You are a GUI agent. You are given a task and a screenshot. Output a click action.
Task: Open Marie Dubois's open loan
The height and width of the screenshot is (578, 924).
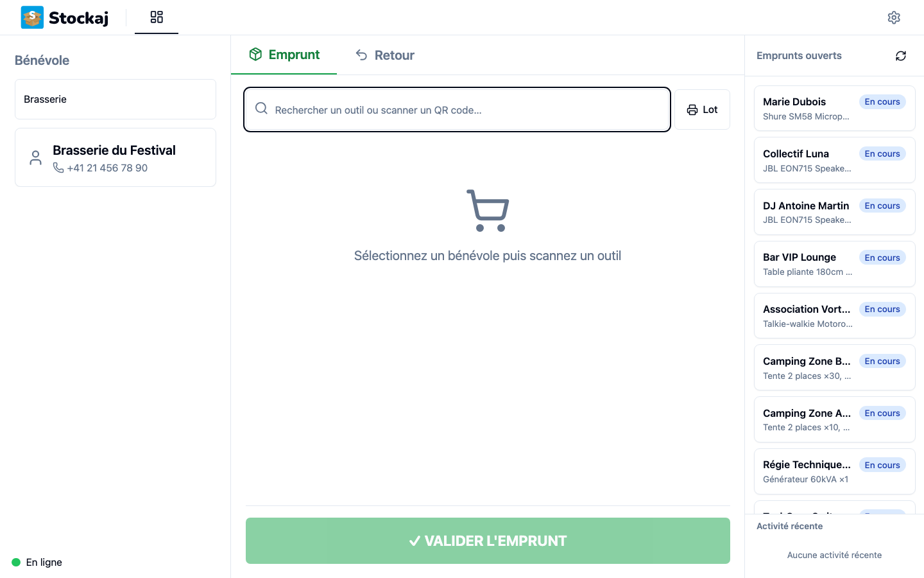coord(834,109)
